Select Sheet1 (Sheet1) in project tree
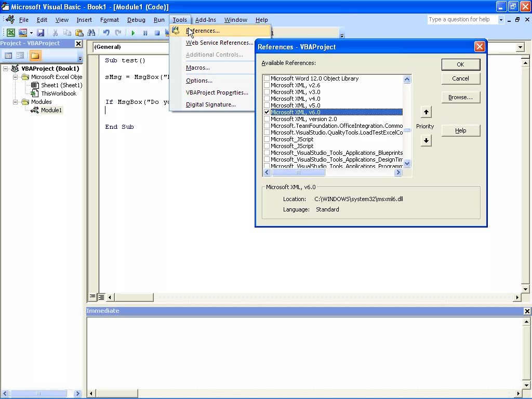This screenshot has height=399, width=532. (61, 85)
